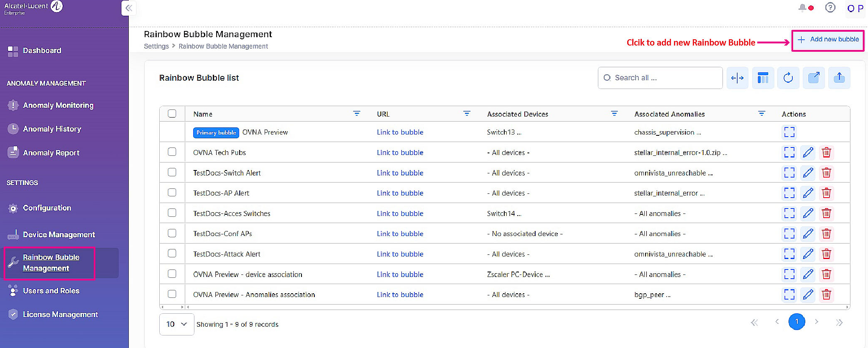Screen dimensions: 868x348
Task: Expand details for OVNA Preview primary bubble
Action: [789, 132]
